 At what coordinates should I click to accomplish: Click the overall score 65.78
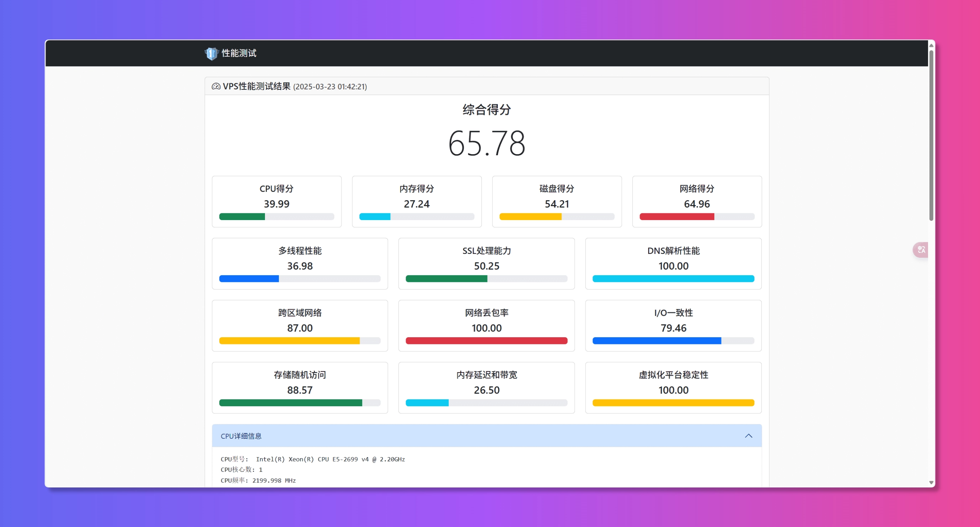(486, 143)
